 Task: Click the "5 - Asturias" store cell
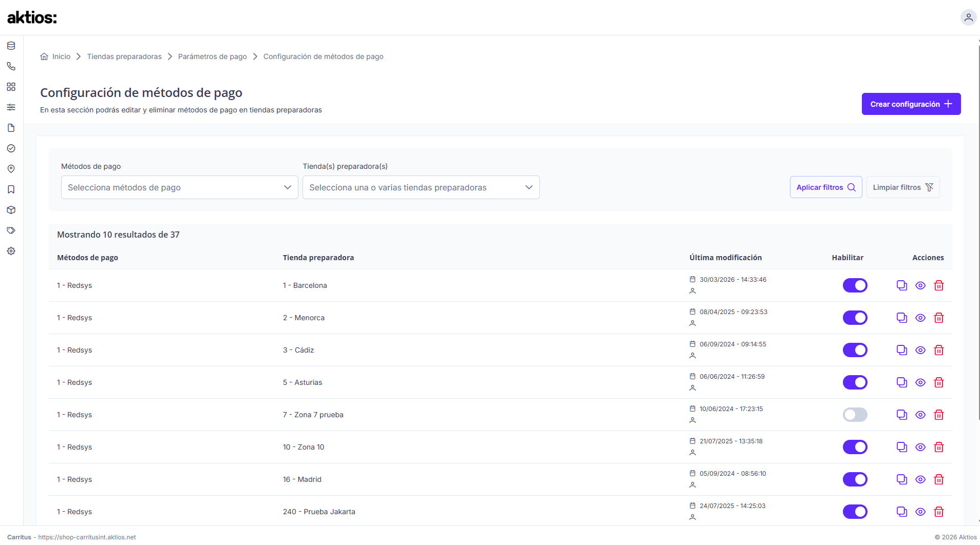[303, 382]
